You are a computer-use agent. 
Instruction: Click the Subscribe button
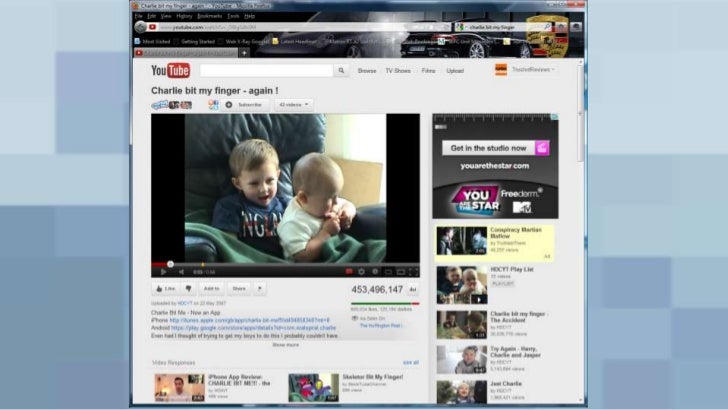point(245,105)
